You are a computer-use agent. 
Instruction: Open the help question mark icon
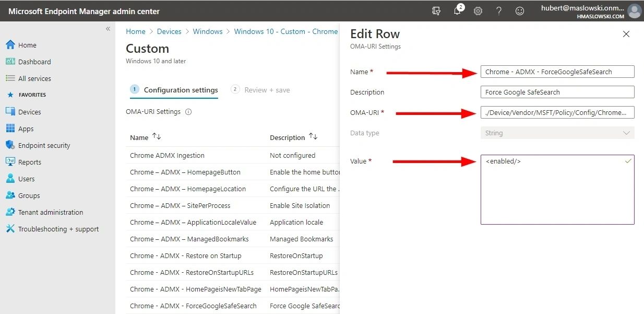499,11
